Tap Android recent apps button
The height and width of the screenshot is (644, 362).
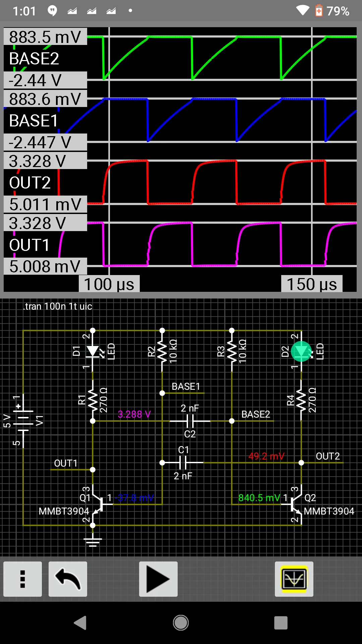click(281, 623)
